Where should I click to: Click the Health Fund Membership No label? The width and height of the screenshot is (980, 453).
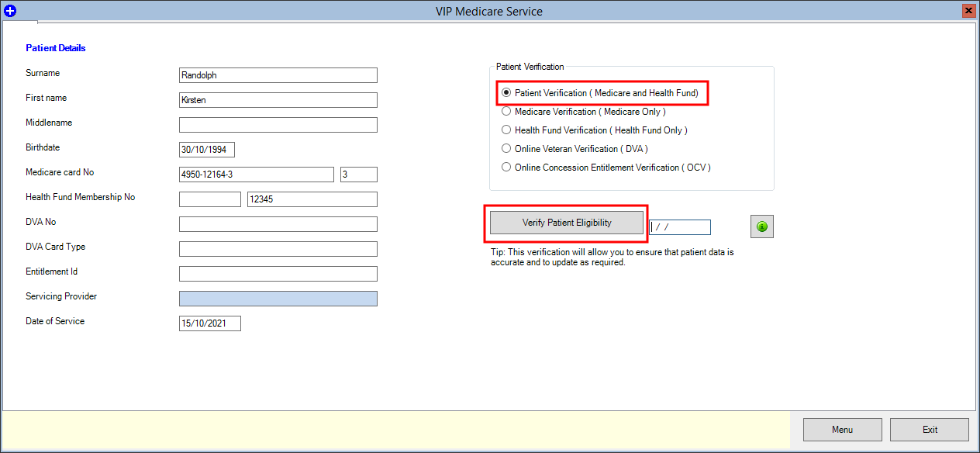[81, 197]
